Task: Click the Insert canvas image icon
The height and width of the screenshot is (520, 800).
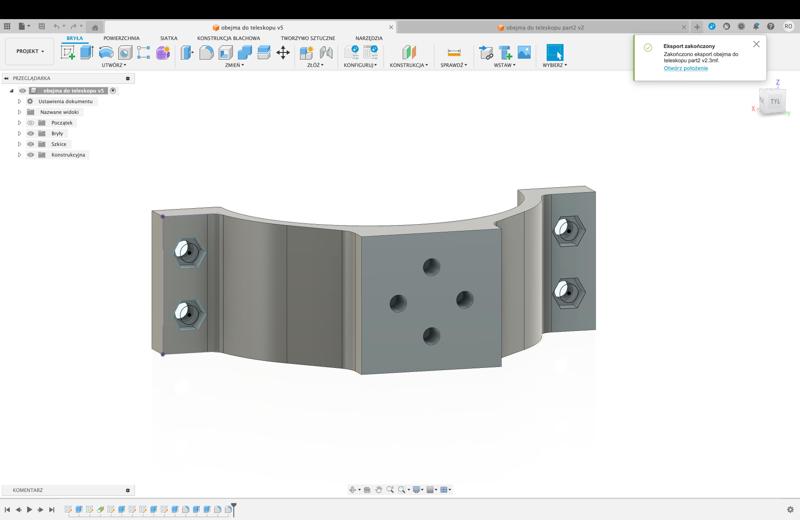Action: click(x=524, y=52)
